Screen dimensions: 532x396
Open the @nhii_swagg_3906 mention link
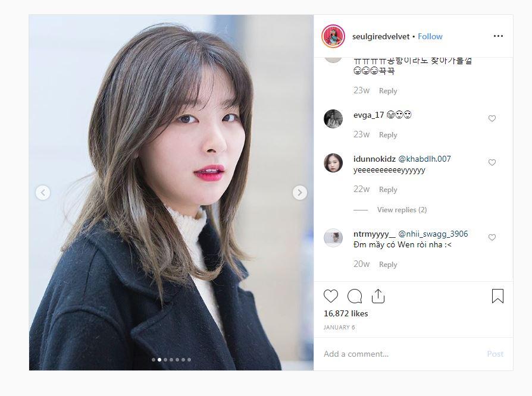coord(433,234)
